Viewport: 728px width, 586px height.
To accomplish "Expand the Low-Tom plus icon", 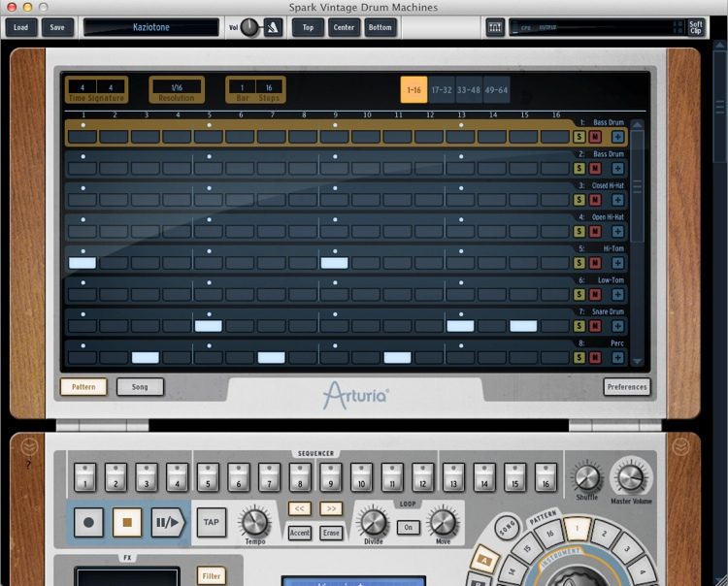I will (617, 295).
